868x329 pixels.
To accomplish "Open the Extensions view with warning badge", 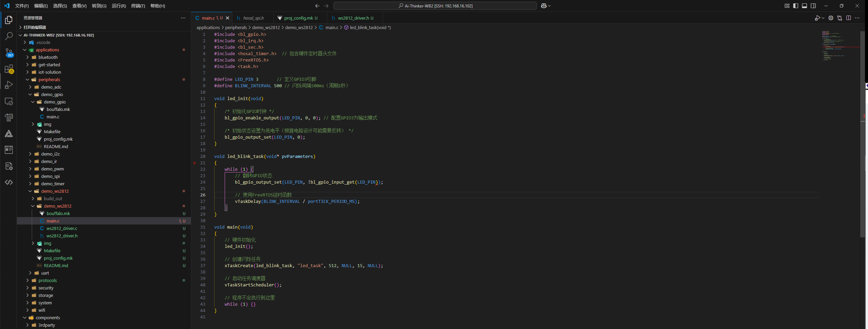I will coord(9,69).
